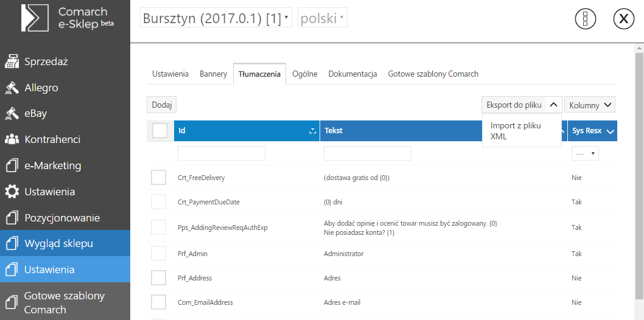Click the Id column header

click(x=247, y=131)
